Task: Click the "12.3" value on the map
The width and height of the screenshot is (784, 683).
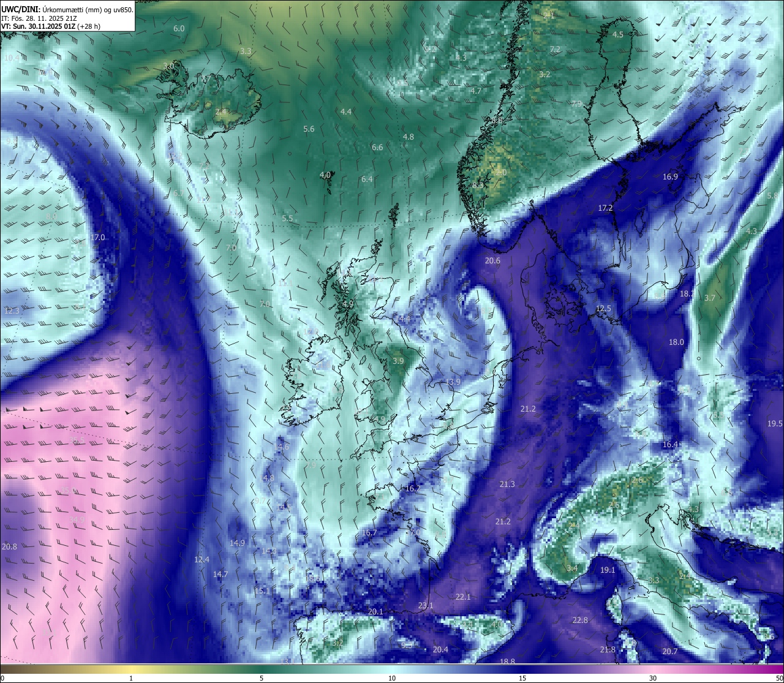Action: pyautogui.click(x=12, y=311)
